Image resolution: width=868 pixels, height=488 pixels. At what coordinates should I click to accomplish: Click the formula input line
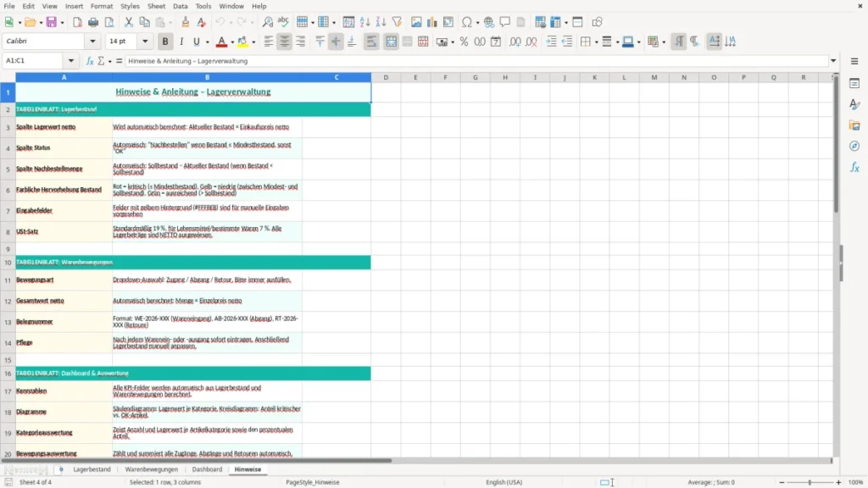(476, 61)
